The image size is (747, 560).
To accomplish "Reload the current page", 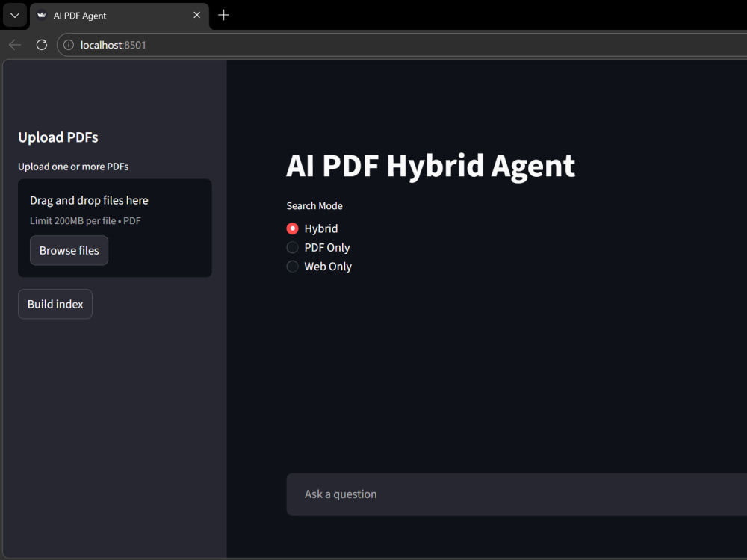I will (42, 45).
